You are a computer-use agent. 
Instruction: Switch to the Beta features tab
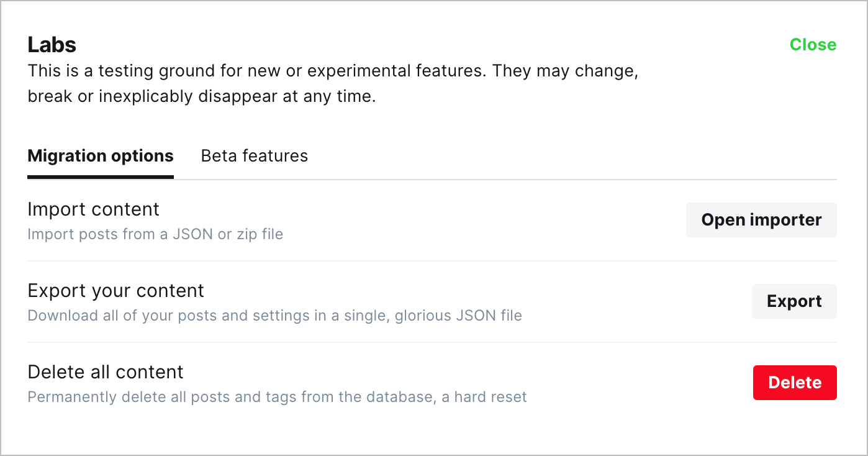click(255, 155)
